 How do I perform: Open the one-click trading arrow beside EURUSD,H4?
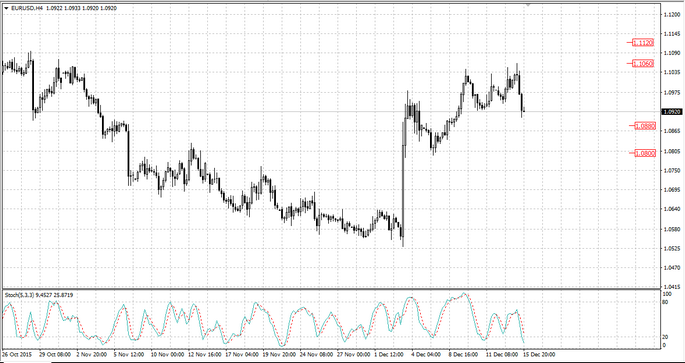tap(6, 8)
